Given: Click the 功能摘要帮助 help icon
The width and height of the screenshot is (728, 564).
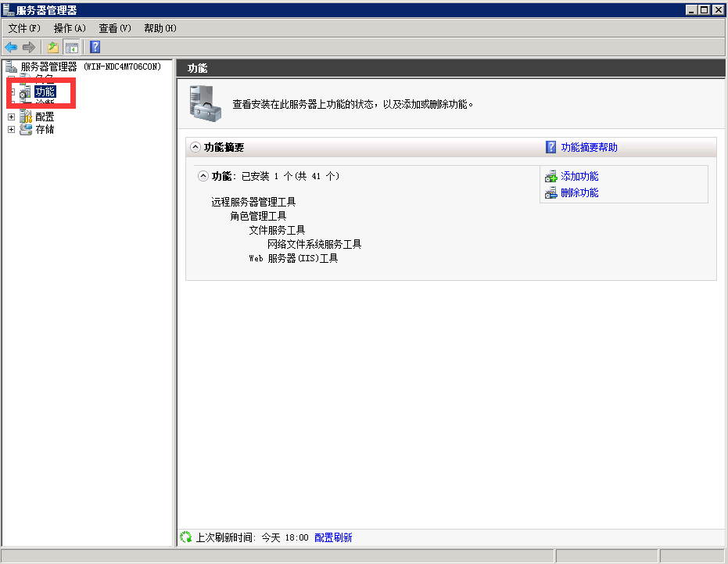Looking at the screenshot, I should (551, 147).
